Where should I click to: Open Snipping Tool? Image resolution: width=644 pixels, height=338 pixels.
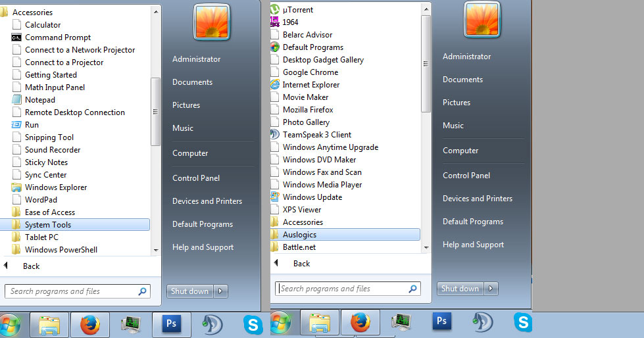click(43, 137)
